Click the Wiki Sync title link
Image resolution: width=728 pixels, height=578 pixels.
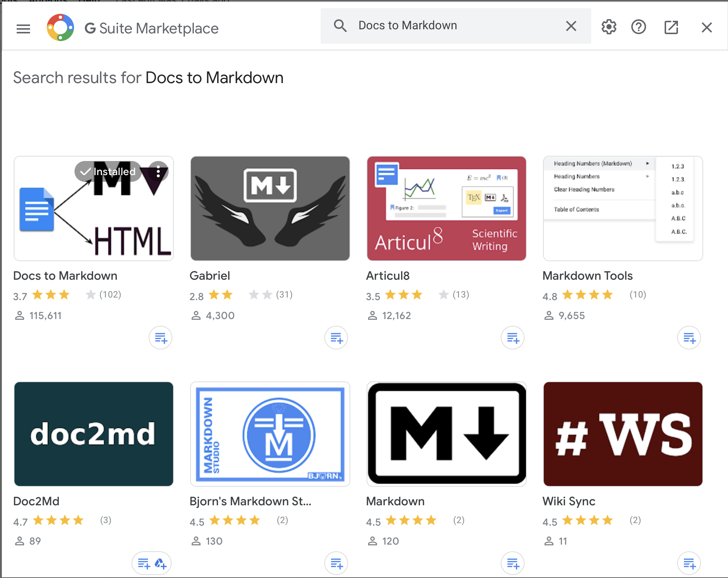(569, 501)
